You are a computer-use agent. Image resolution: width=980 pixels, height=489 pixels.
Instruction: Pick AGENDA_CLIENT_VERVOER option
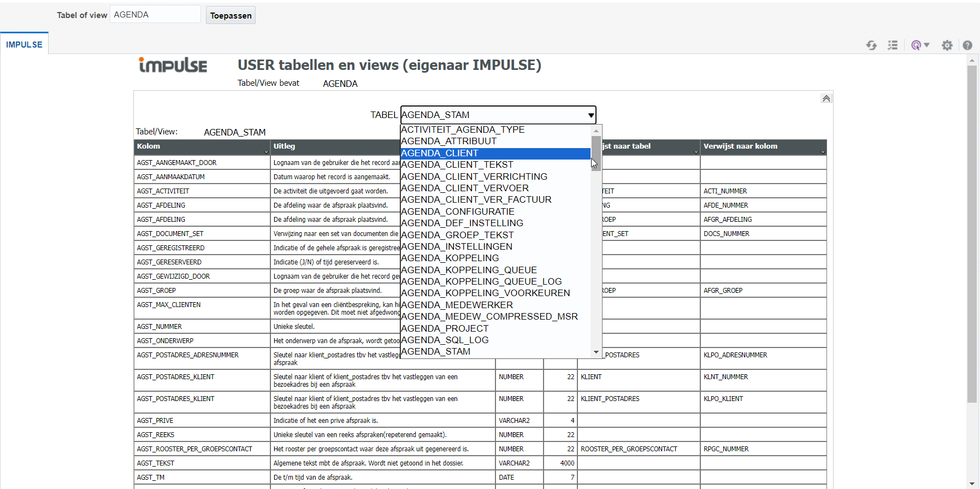[495, 188]
